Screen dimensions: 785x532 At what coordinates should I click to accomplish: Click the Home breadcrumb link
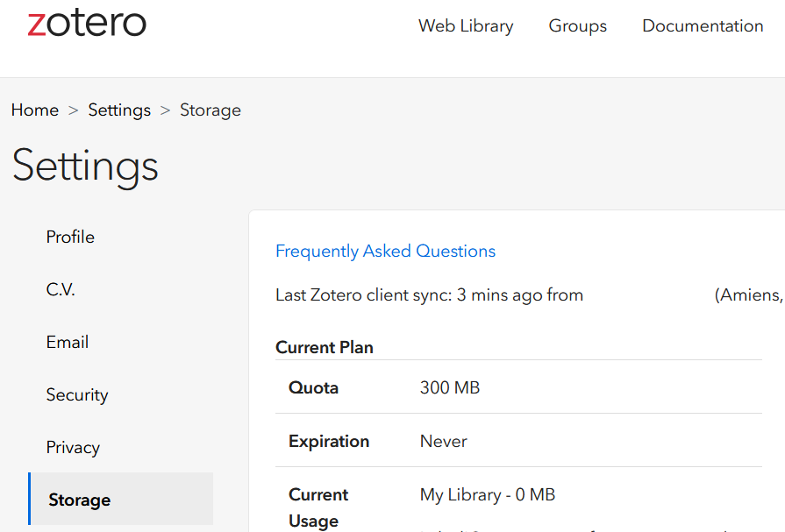click(x=35, y=110)
